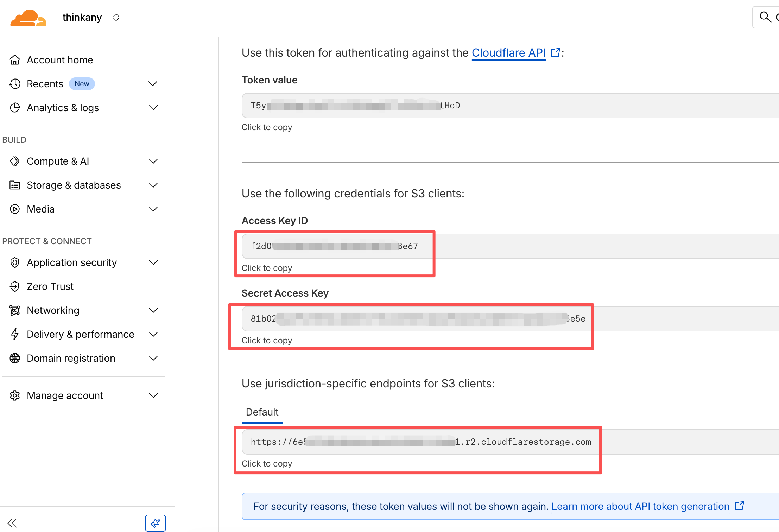Click the Account home house icon
The width and height of the screenshot is (779, 532).
(x=15, y=60)
